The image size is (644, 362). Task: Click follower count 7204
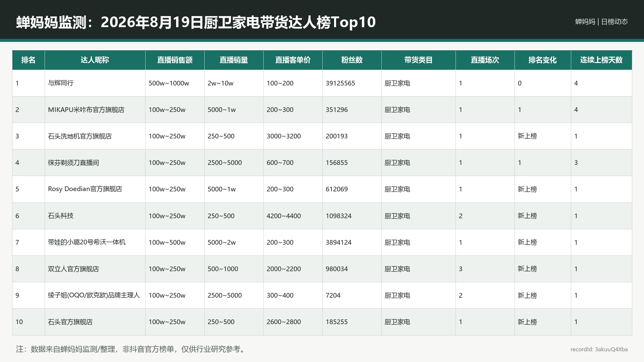(333, 295)
